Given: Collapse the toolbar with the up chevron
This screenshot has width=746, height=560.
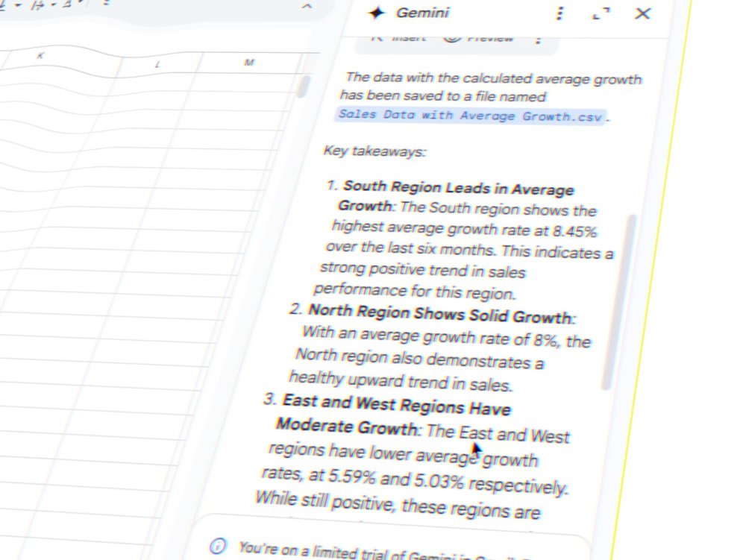Looking at the screenshot, I should [307, 7].
